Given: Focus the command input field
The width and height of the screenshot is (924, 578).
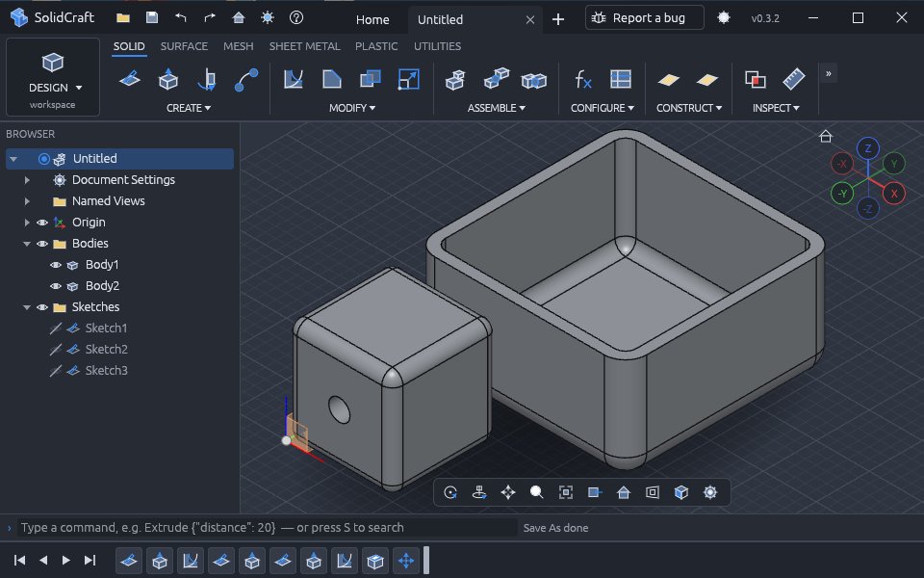Looking at the screenshot, I should (x=267, y=528).
